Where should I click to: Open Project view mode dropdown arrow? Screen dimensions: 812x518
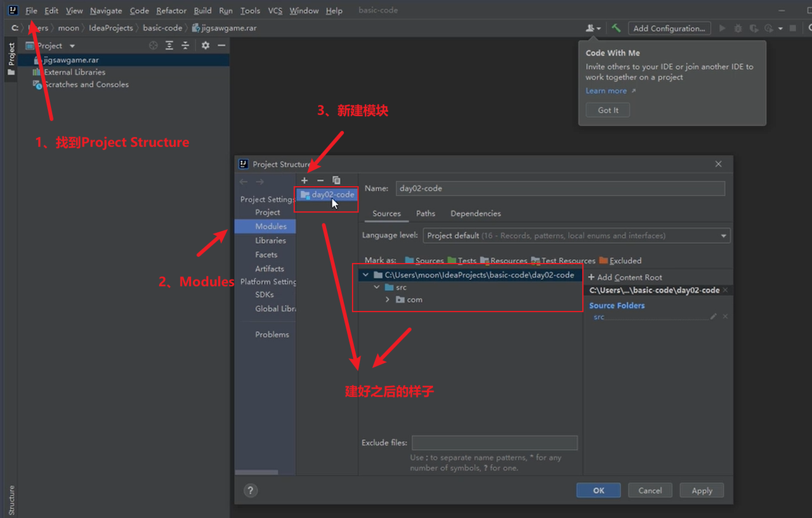pos(72,46)
